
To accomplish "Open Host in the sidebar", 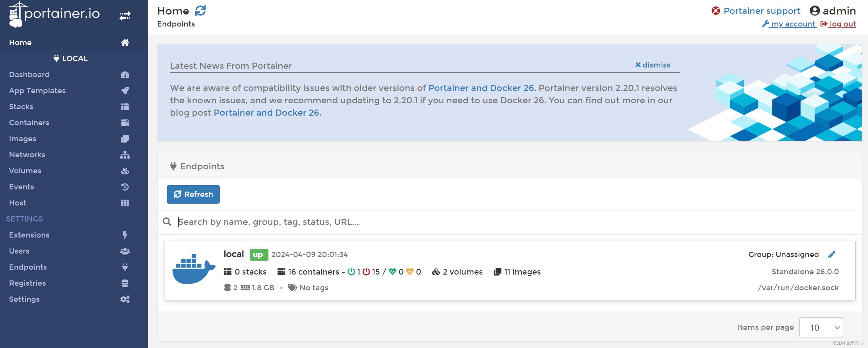I will coord(18,203).
